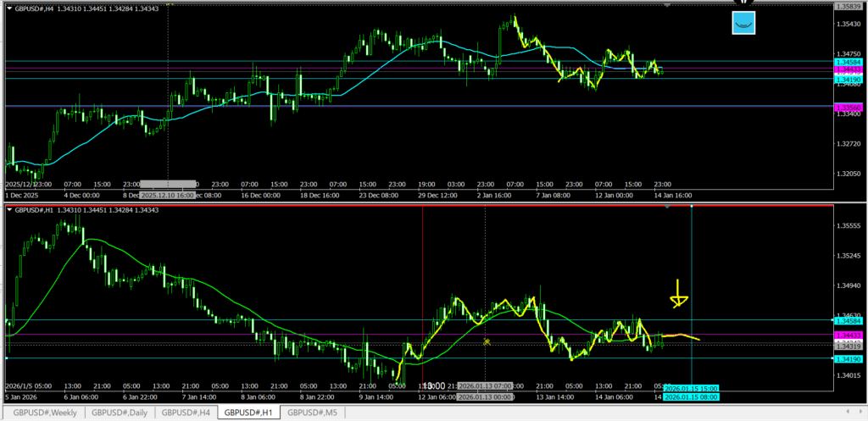Image resolution: width=868 pixels, height=421 pixels.
Task: Open the GBPUSD#,H1 chart title dropdown arrow
Action: pos(9,209)
